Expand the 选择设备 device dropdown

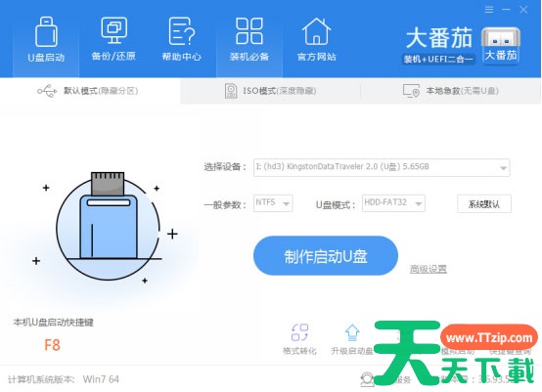click(x=382, y=167)
